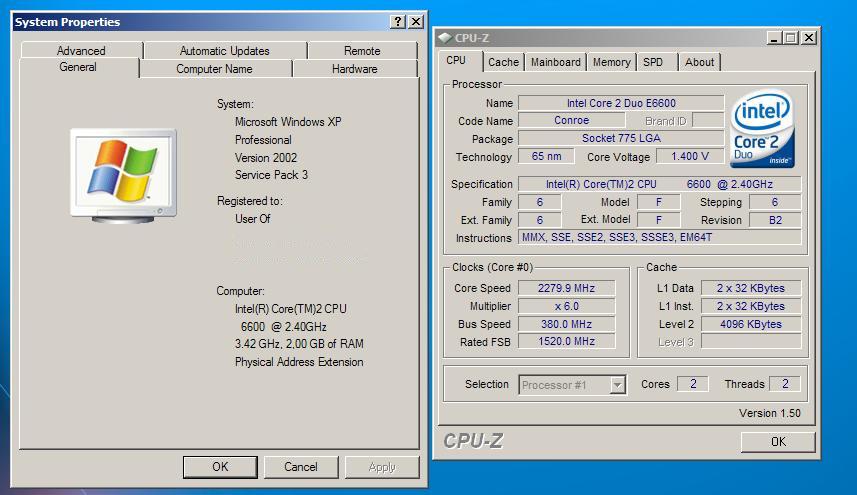The image size is (857, 495).
Task: Click the User Of registered name
Action: click(x=253, y=219)
